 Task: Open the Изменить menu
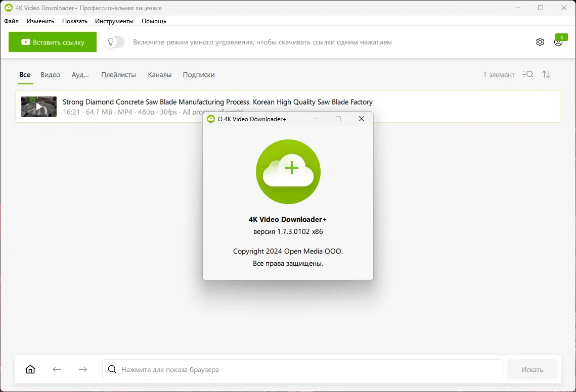click(40, 21)
